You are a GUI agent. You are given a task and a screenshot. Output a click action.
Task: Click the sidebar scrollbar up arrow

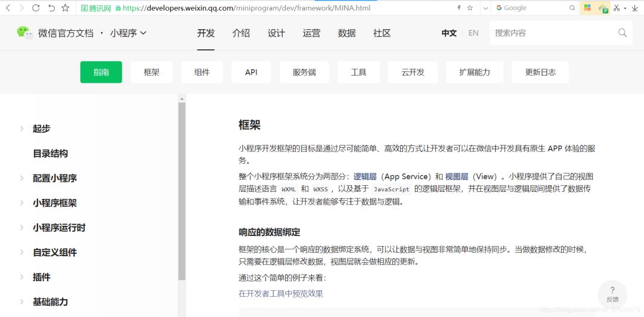click(x=182, y=98)
